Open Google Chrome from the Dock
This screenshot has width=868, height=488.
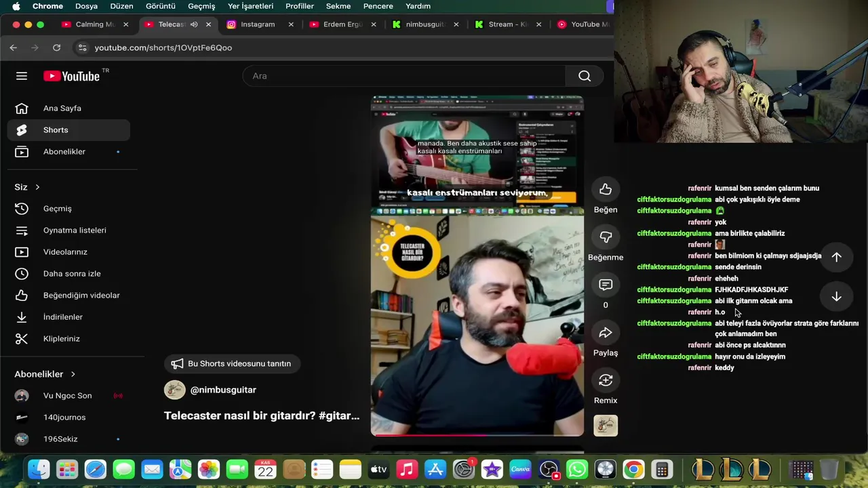point(634,469)
